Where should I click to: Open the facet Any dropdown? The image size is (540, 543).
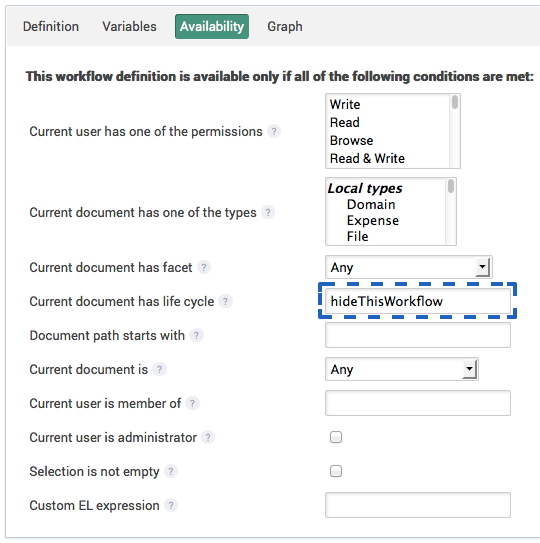409,267
